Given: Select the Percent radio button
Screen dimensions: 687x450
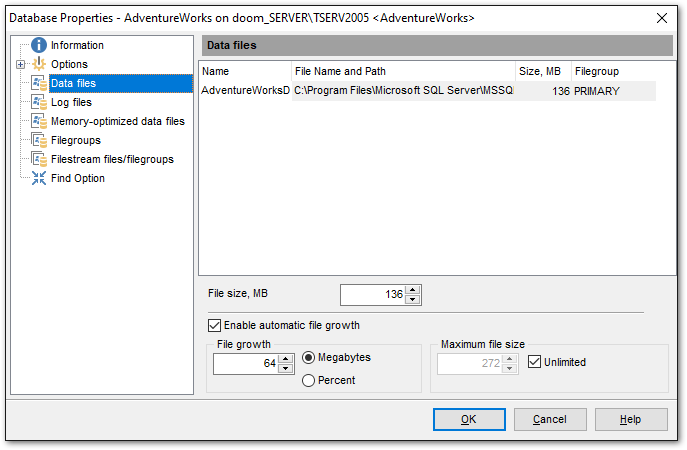Looking at the screenshot, I should click(308, 380).
